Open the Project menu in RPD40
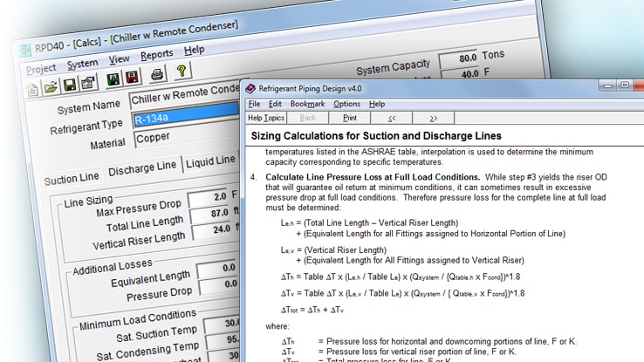The height and width of the screenshot is (362, 644). [41, 69]
